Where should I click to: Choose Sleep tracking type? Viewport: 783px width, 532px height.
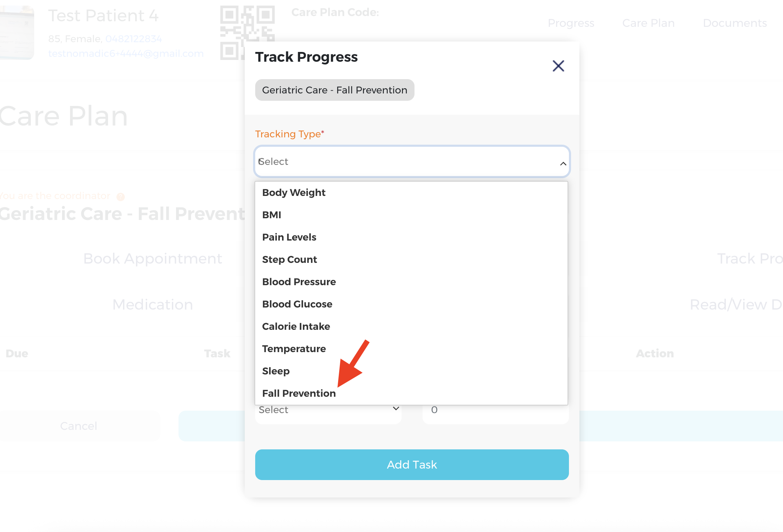point(276,371)
